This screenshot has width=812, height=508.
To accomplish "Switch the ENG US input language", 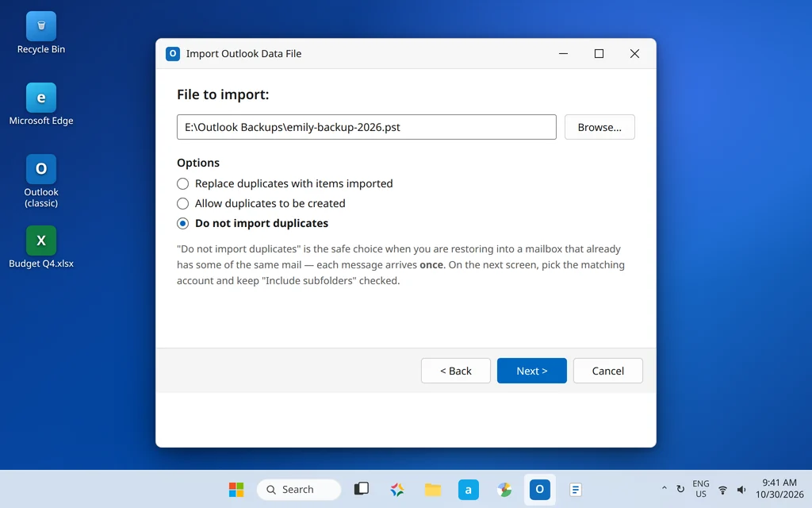I will point(701,489).
